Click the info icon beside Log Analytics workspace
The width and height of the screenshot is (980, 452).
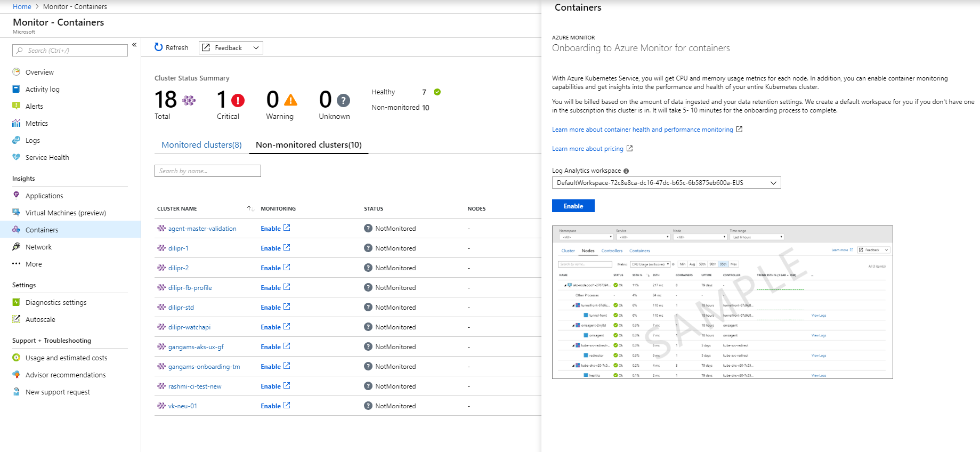[x=626, y=171]
